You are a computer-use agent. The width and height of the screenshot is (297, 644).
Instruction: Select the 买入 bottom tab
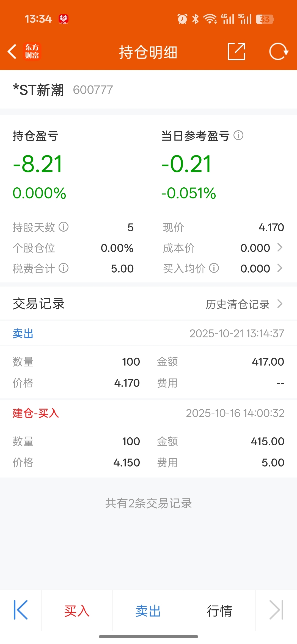pos(77,611)
